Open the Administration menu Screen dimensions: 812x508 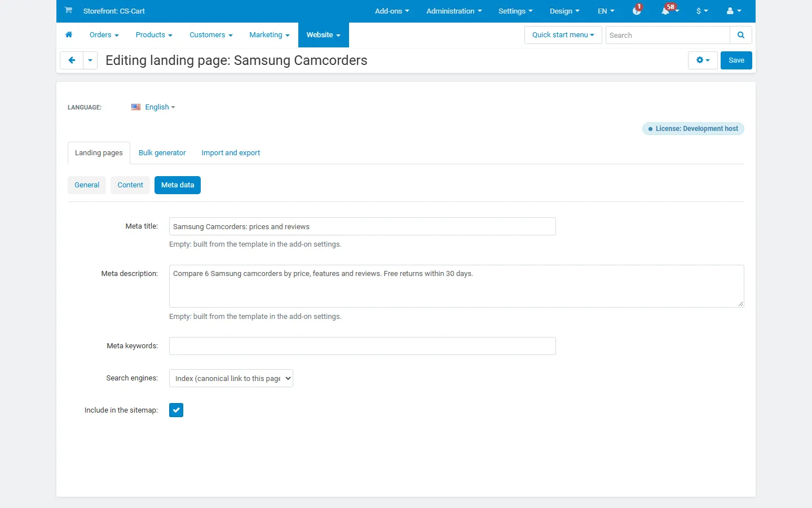click(x=454, y=11)
